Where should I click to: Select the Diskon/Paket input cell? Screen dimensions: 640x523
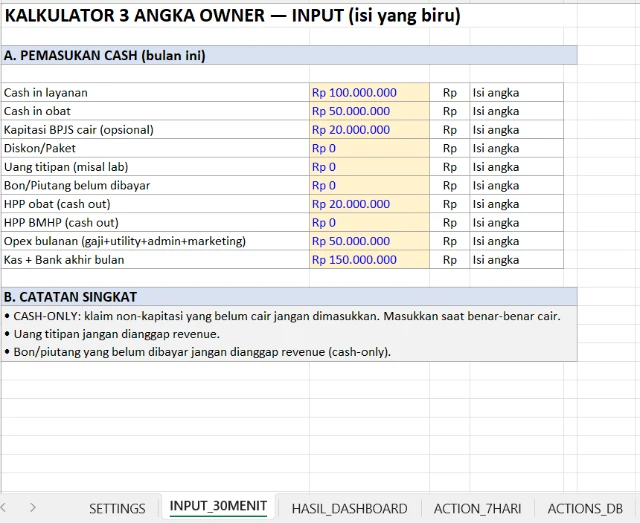(x=369, y=148)
